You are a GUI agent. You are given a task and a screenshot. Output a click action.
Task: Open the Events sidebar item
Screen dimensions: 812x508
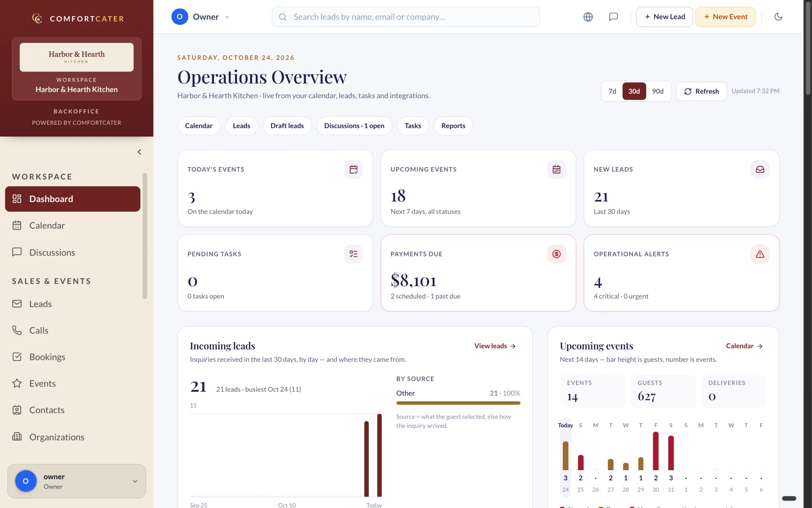[x=73, y=383]
